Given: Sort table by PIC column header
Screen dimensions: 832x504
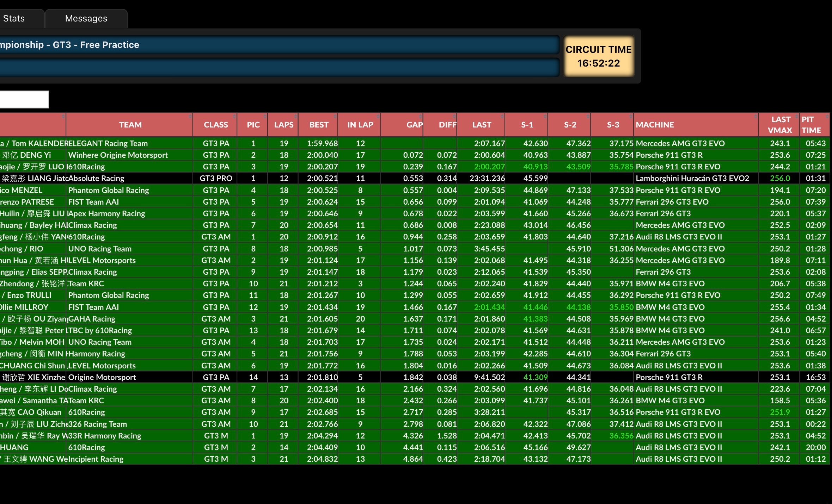Looking at the screenshot, I should (253, 125).
